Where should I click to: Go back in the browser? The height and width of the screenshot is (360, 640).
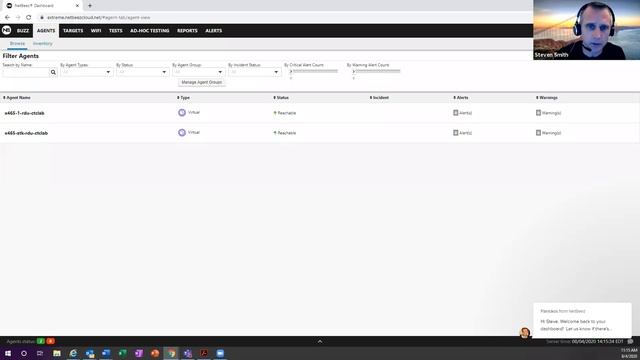7,18
